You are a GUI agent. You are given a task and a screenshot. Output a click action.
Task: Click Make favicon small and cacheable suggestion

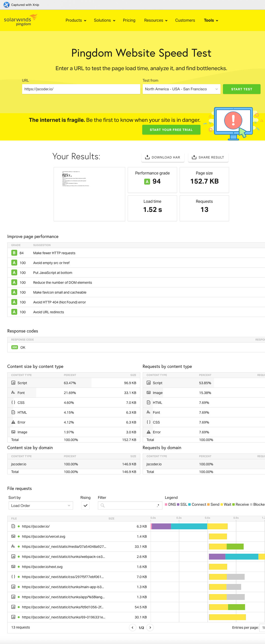tap(136, 292)
